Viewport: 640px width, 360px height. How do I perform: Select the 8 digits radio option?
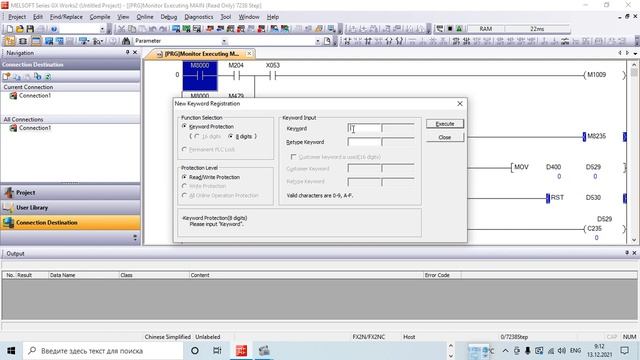[x=231, y=136]
